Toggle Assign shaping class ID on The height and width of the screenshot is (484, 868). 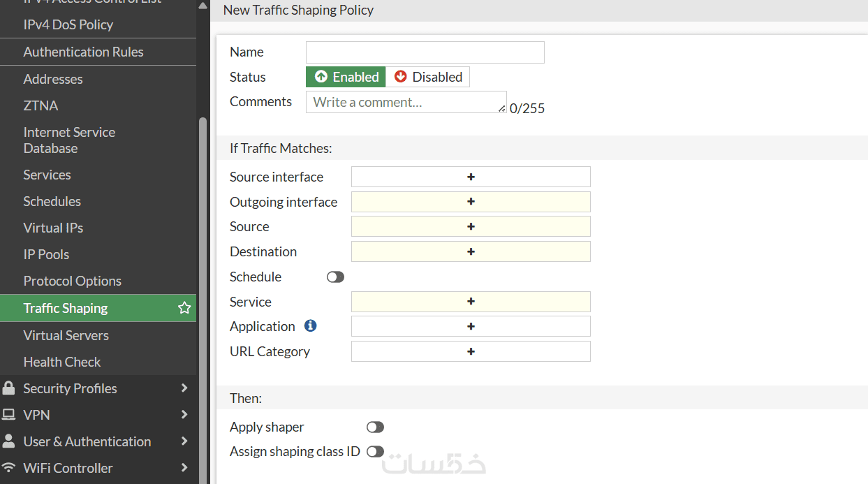pyautogui.click(x=375, y=452)
